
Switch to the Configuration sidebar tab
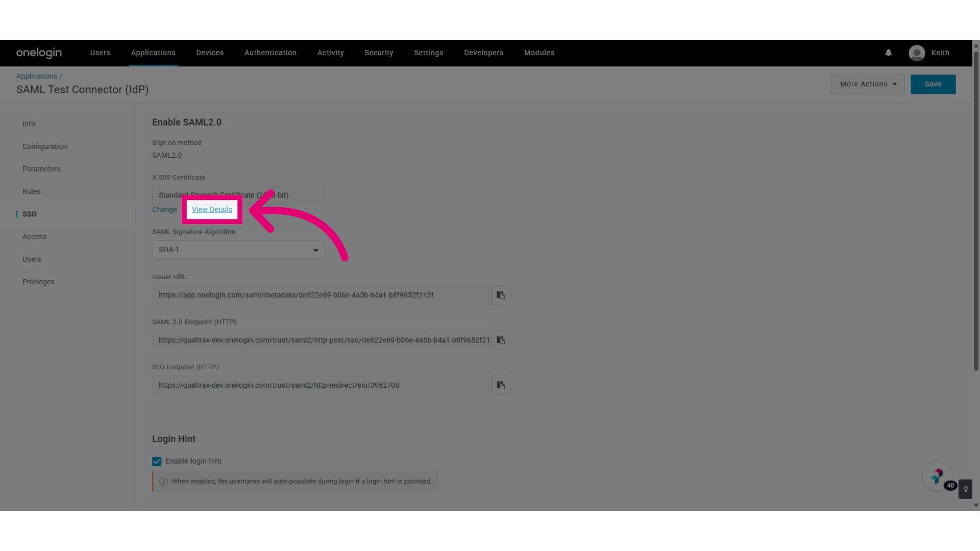tap(45, 146)
